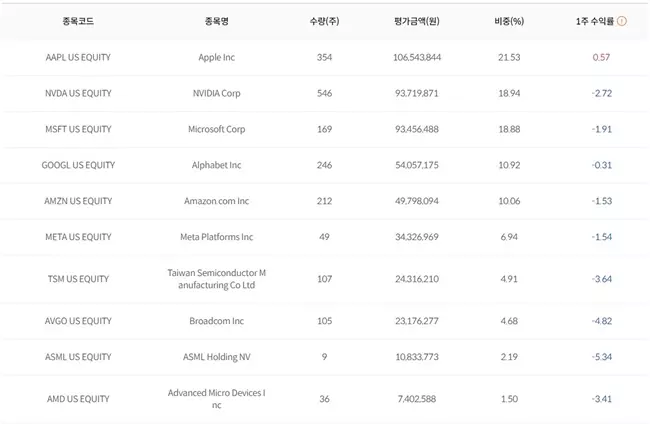Select the Meta Platforms Inc name cell
The width and height of the screenshot is (650, 424).
[216, 237]
